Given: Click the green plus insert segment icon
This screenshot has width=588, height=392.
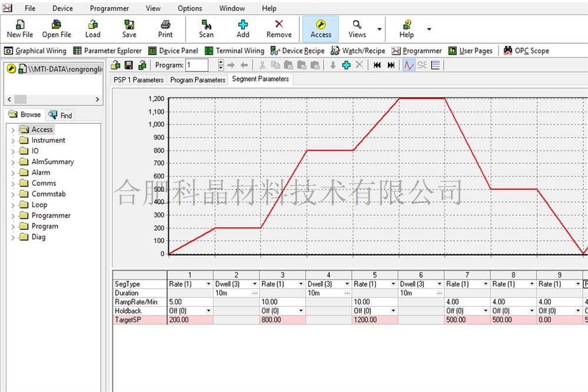Looking at the screenshot, I should 346,65.
